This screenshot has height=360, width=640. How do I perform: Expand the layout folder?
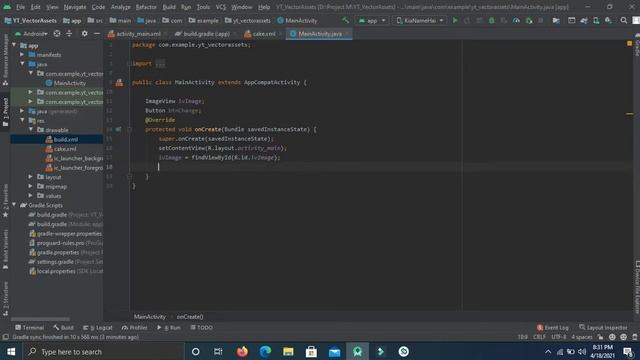point(31,177)
